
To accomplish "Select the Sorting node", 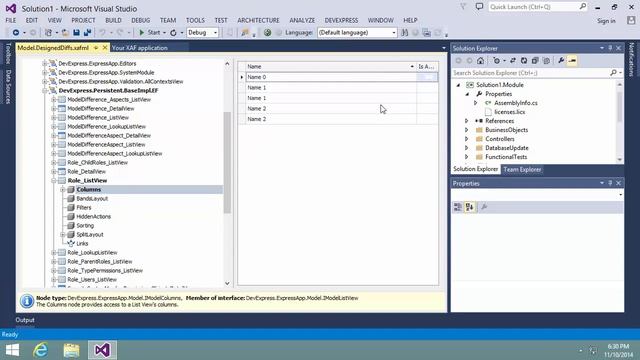I will pyautogui.click(x=85, y=225).
